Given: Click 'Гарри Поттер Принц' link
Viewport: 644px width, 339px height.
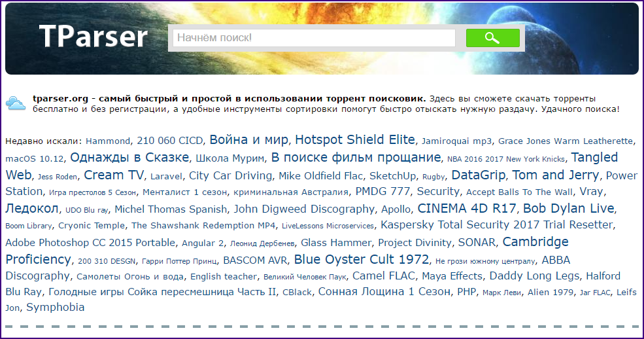Looking at the screenshot, I should tap(179, 261).
